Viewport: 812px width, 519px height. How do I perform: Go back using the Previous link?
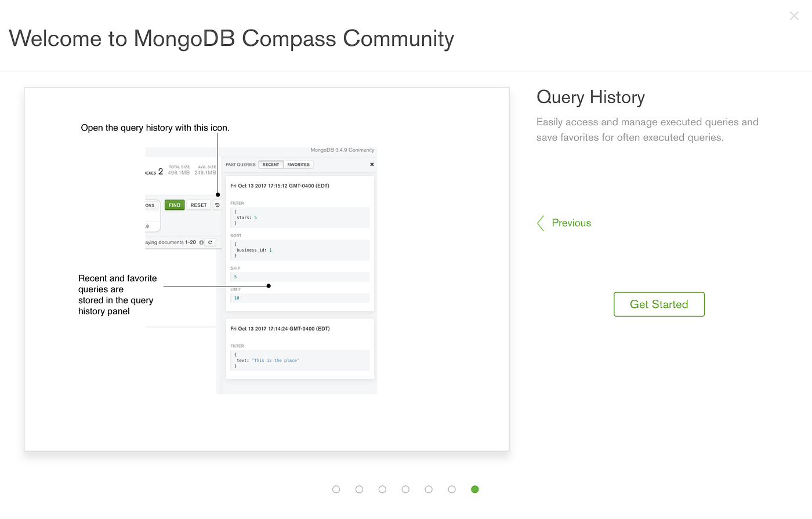click(x=571, y=223)
